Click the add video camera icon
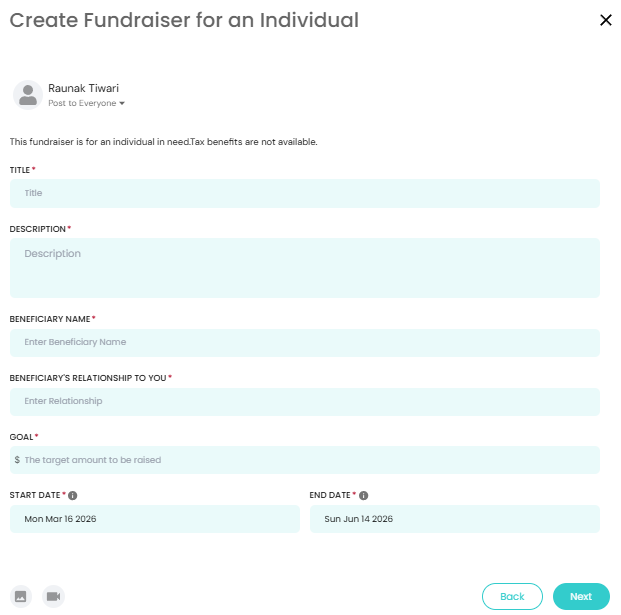Viewport: 621px width, 615px height. (x=53, y=596)
